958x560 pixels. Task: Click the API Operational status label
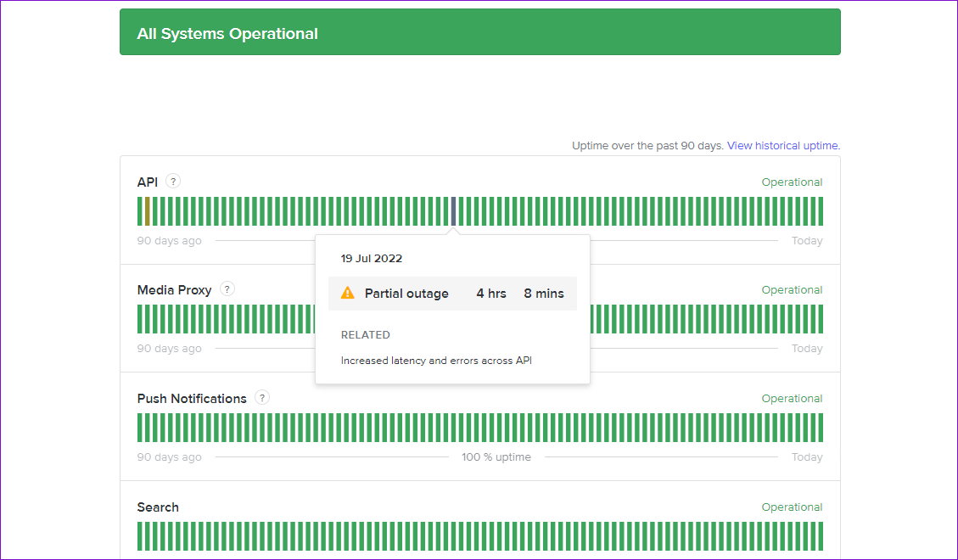click(x=792, y=182)
